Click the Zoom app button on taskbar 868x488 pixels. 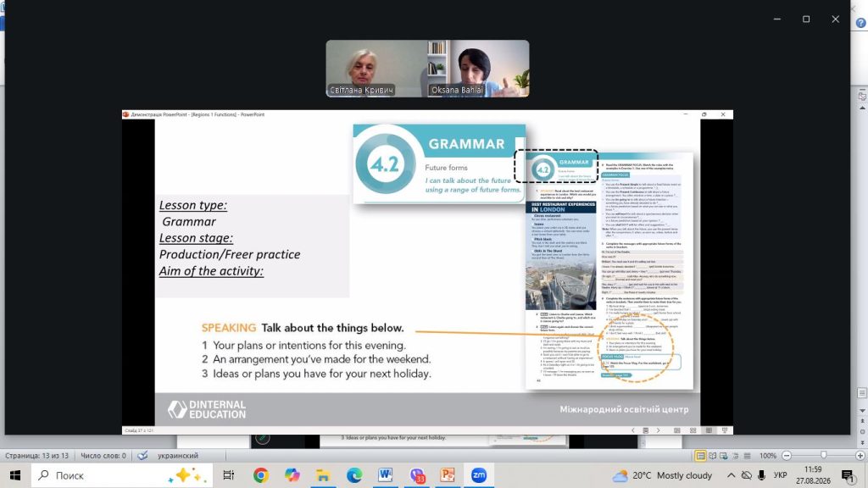(x=479, y=475)
